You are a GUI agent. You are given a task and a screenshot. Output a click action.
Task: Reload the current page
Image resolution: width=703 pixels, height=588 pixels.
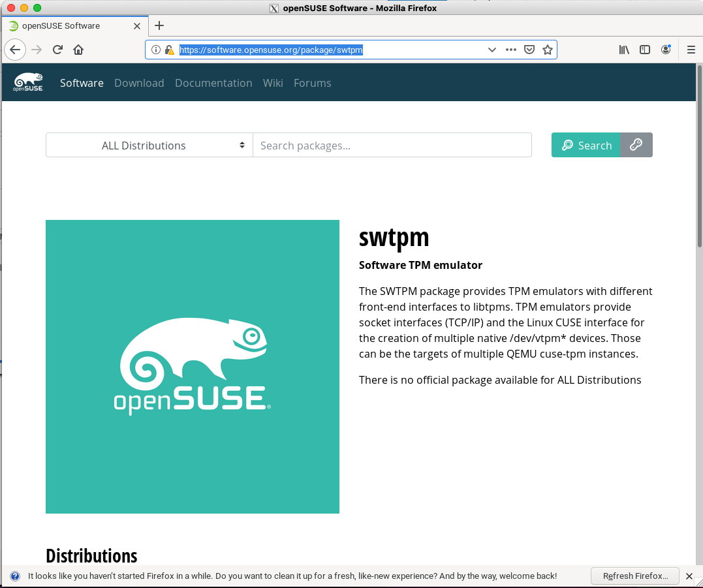coord(57,50)
